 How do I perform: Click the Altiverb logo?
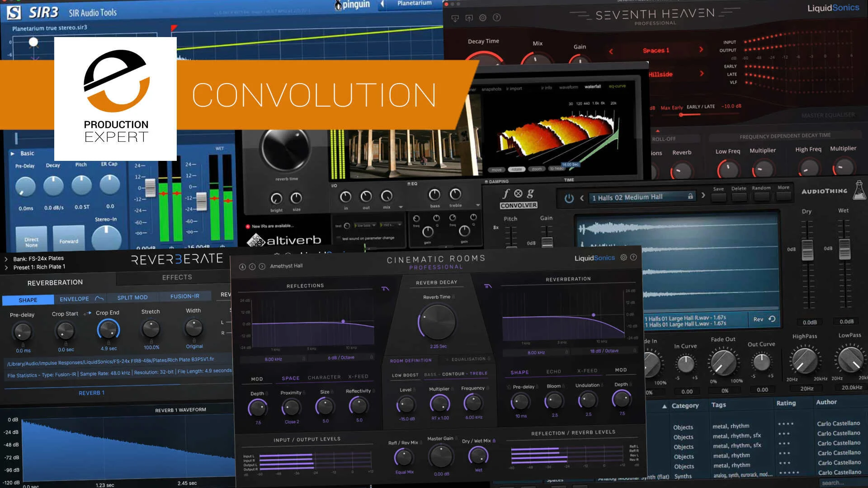click(x=284, y=240)
